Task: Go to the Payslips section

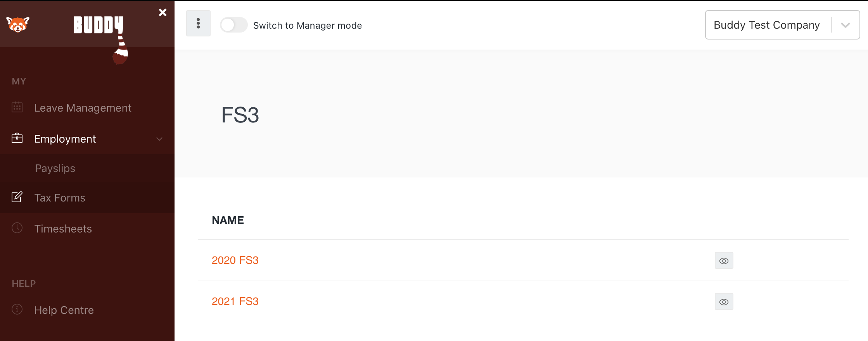Action: click(x=55, y=168)
